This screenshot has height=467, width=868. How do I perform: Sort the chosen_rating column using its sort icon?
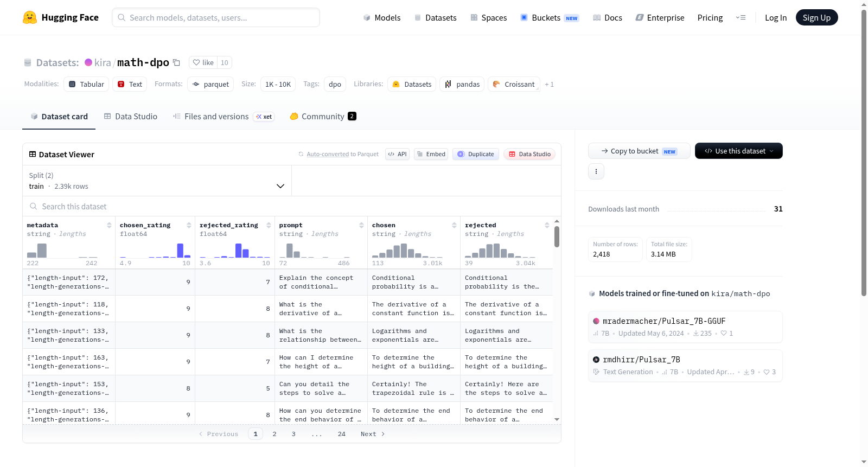click(x=189, y=225)
